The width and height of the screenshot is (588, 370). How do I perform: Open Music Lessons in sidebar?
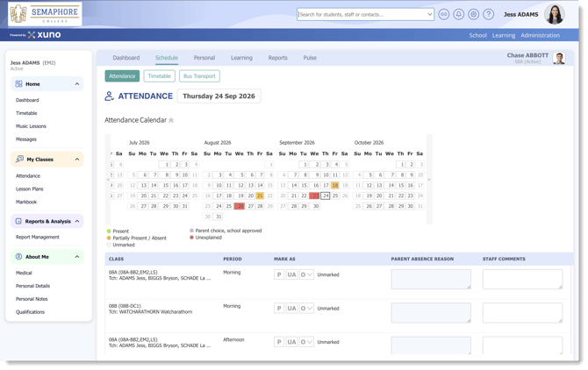point(31,126)
